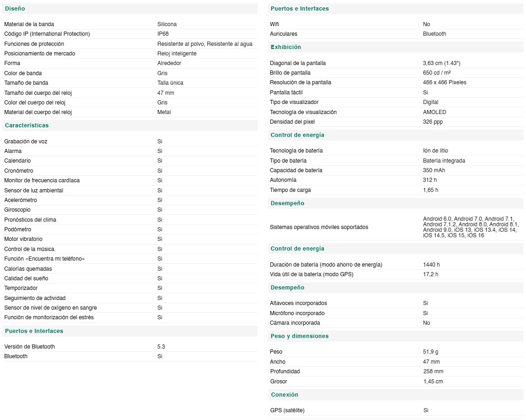The height and width of the screenshot is (420, 526).
Task: Click the Resolución de la pantalla label
Action: coord(300,82)
